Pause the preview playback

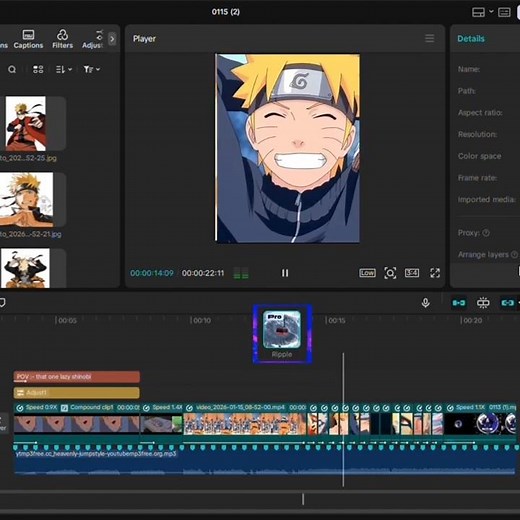[285, 273]
